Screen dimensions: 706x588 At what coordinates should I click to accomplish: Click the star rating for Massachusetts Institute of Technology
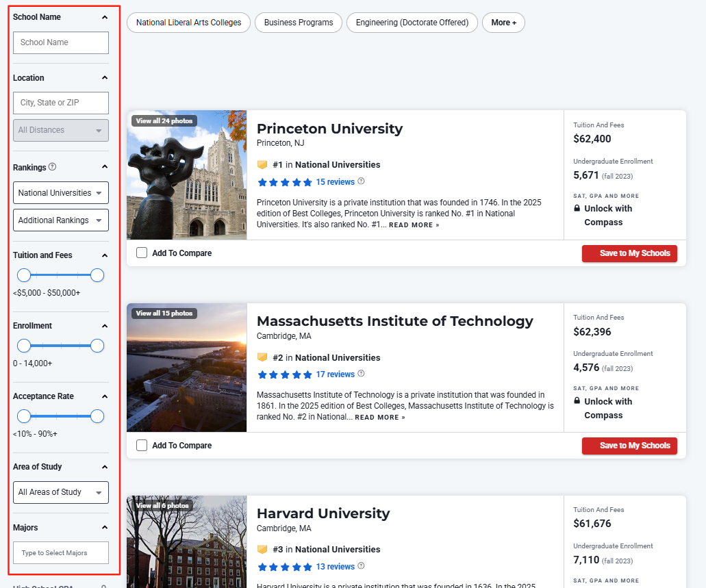[285, 374]
